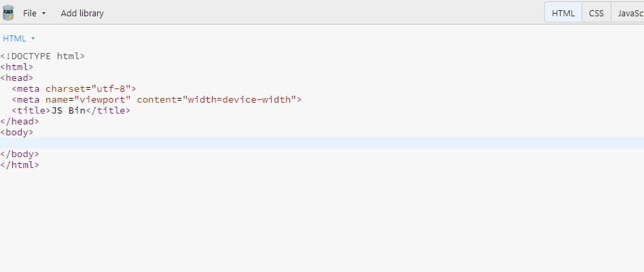Toggle the HTML panel tab
This screenshot has height=272, width=644.
pos(563,13)
